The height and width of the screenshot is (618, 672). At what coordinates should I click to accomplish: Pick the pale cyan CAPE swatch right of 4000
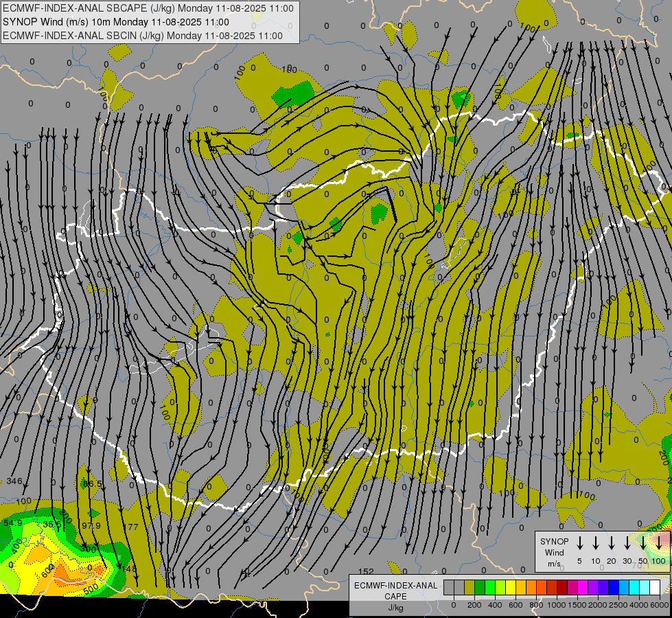coord(644,588)
